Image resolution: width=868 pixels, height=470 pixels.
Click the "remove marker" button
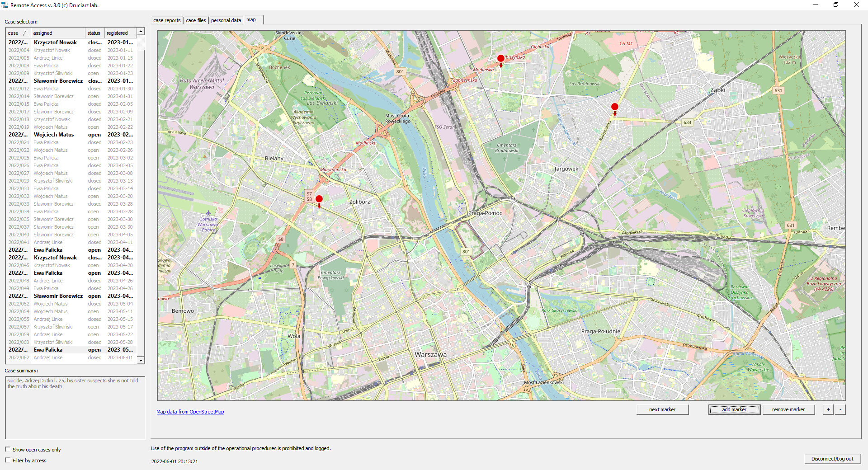[x=788, y=409]
